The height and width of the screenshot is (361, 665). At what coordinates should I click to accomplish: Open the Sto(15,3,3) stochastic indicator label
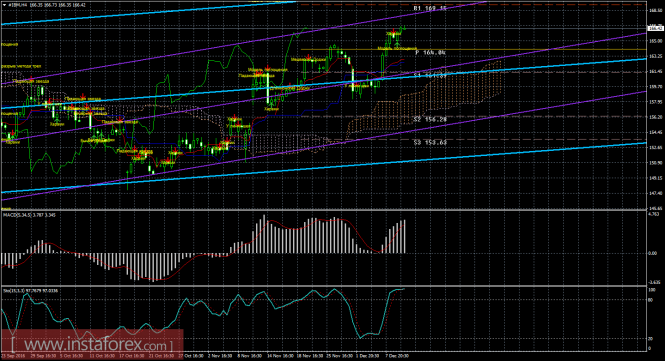[x=31, y=291]
